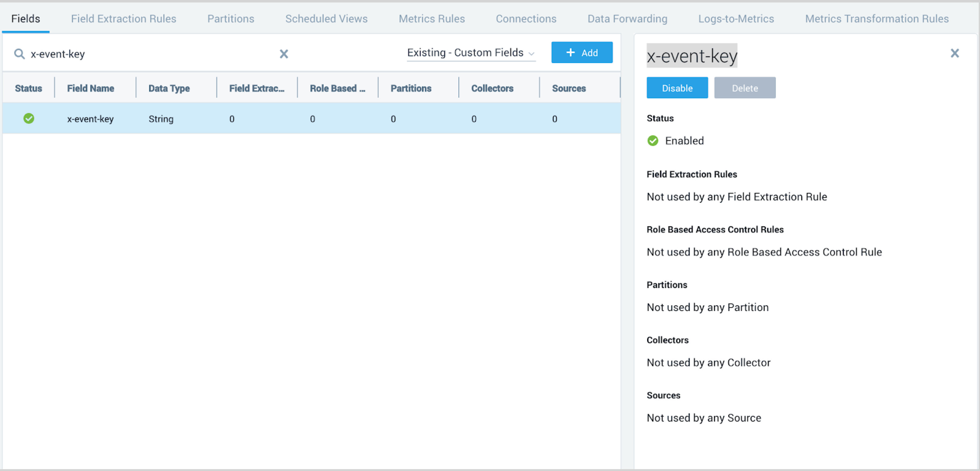The image size is (980, 471).
Task: Open the Partitions tab
Action: [x=230, y=19]
